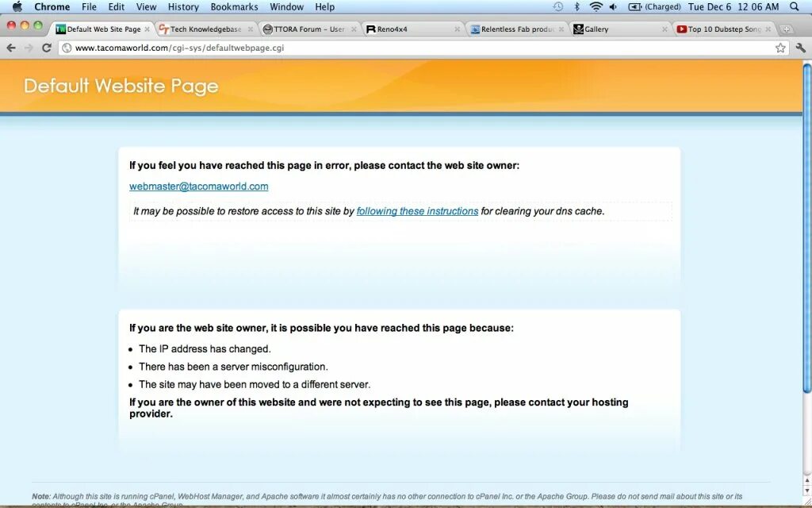Image resolution: width=812 pixels, height=508 pixels.
Task: Go back to previous page
Action: 11,48
